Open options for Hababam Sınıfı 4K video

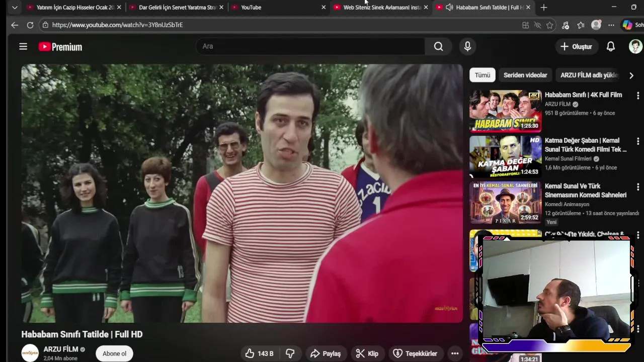(638, 95)
